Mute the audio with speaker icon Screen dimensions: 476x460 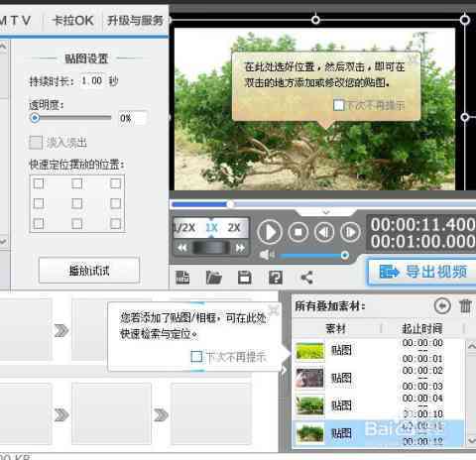[267, 255]
